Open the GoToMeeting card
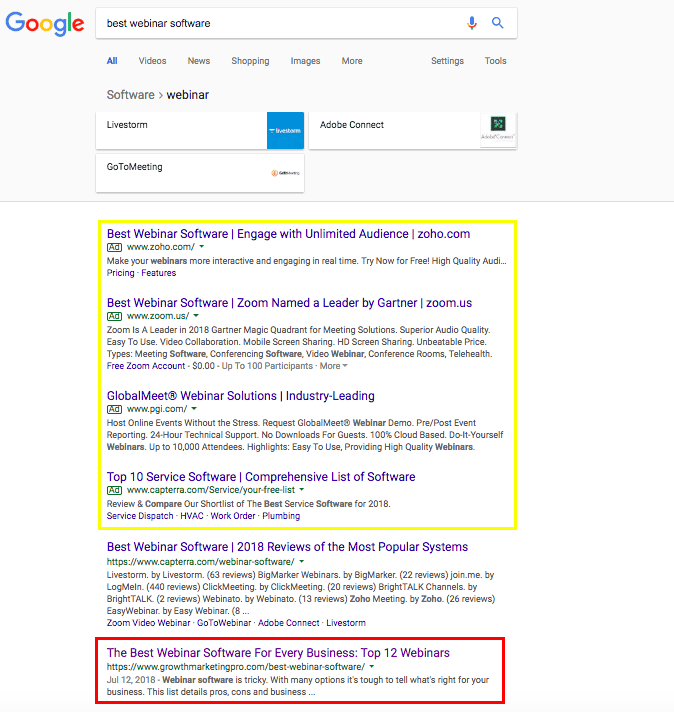Screen dimensions: 674x712 click(200, 173)
